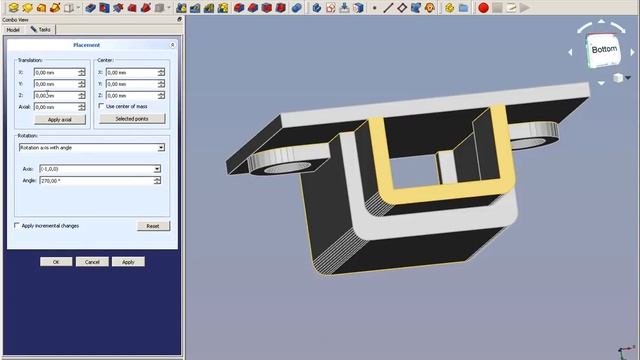
Task: Select the Pad tool icon
Action: [x=13, y=7]
